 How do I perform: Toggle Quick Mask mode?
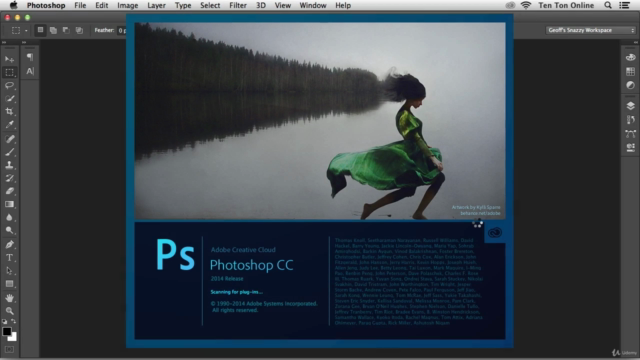[9, 349]
